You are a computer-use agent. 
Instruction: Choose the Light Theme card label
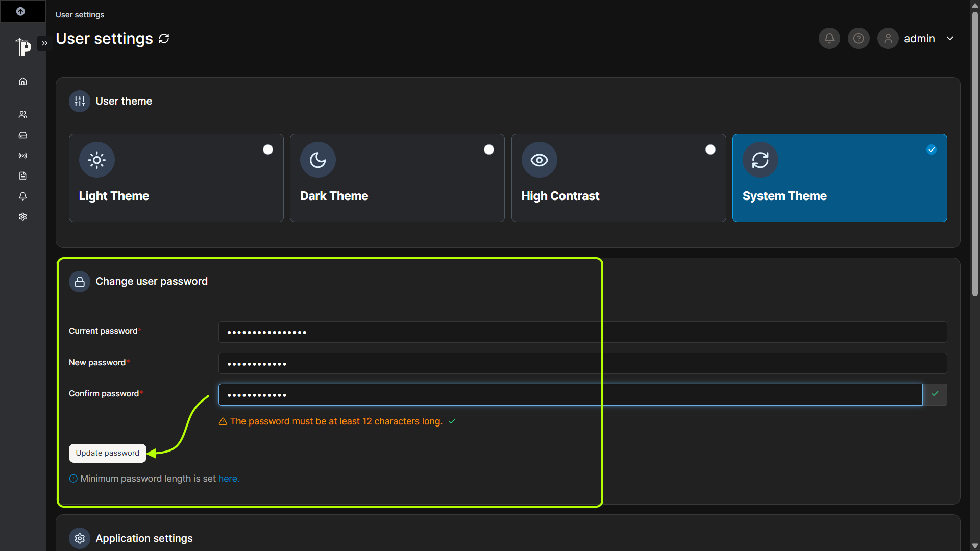(x=114, y=196)
